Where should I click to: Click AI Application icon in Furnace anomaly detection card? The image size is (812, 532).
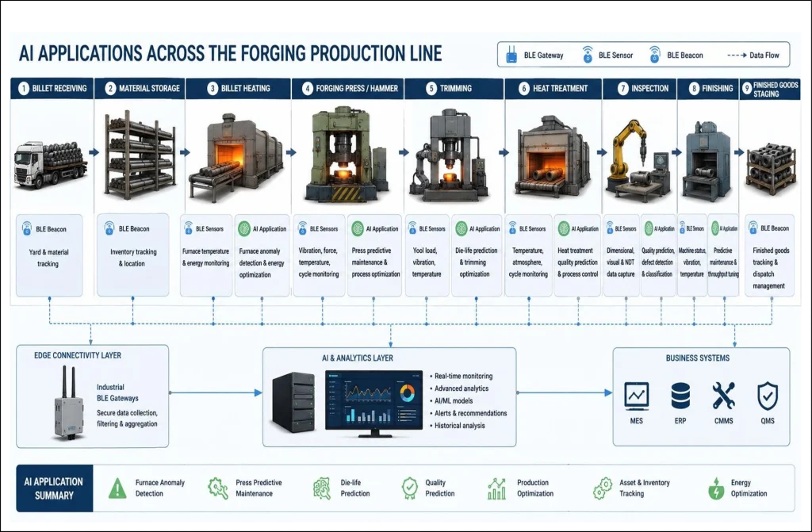click(x=244, y=228)
